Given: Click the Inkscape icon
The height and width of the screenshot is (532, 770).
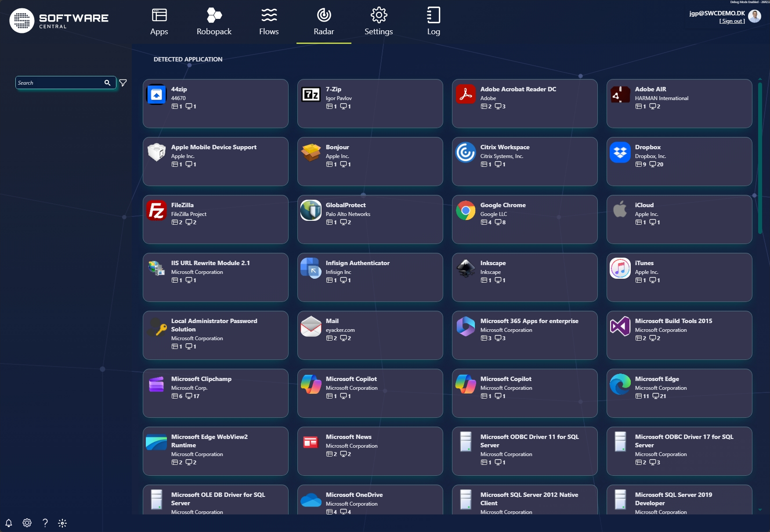Looking at the screenshot, I should [466, 268].
